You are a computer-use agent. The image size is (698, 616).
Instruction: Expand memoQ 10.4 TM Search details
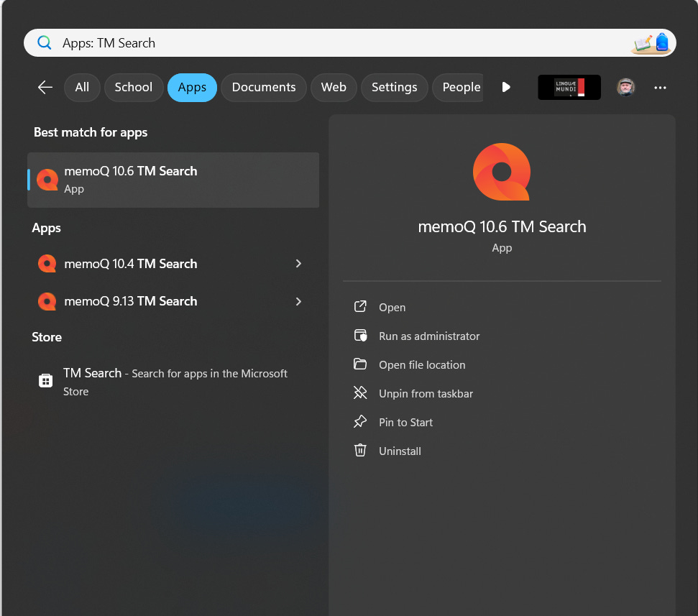(298, 264)
